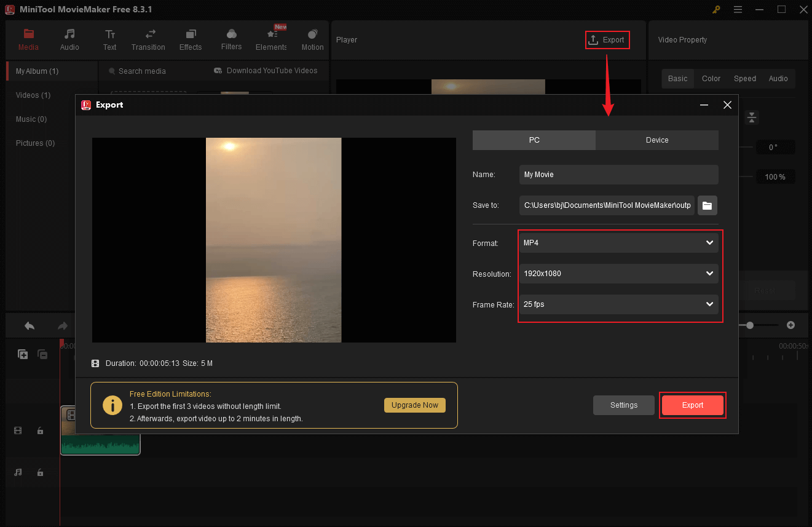Viewport: 812px width, 527px height.
Task: Open the Motion panel
Action: [312, 39]
